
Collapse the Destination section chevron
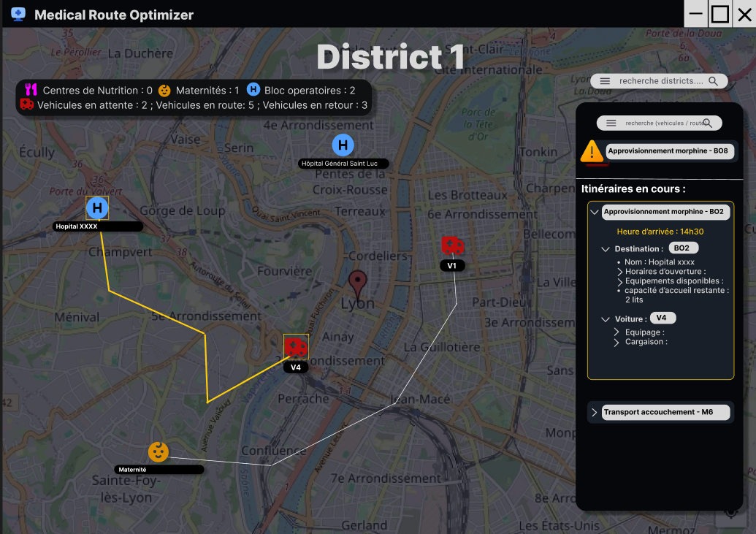[x=606, y=249]
